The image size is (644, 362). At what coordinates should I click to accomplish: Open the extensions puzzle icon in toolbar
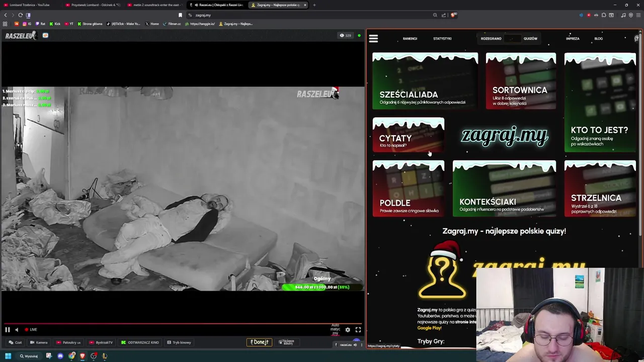(x=604, y=15)
